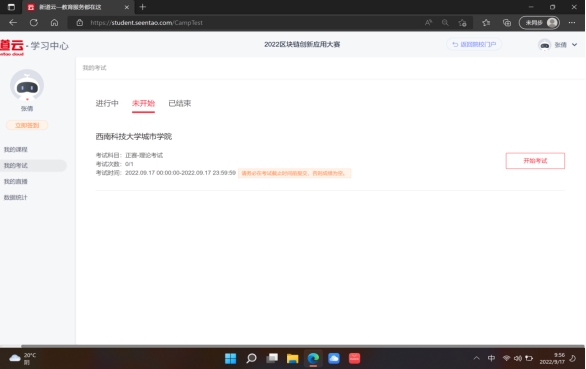Click the 道云 学习中心 logo
This screenshot has width=586, height=369.
click(x=34, y=46)
